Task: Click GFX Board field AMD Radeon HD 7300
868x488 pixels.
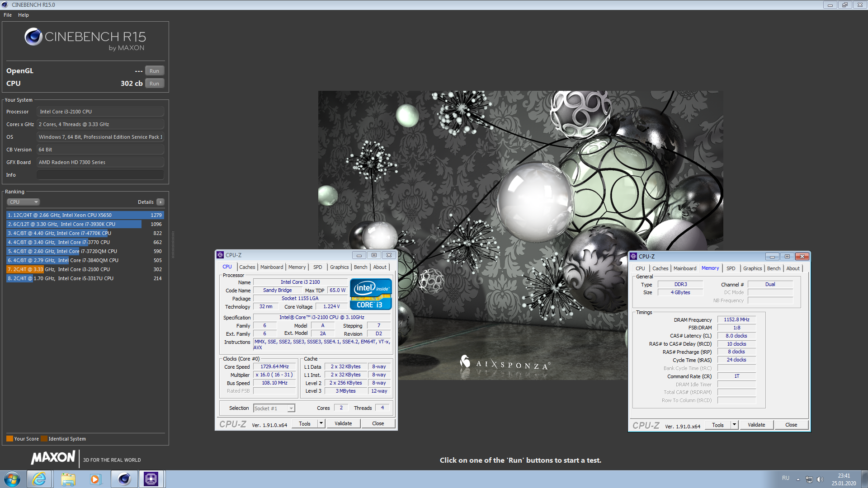Action: pos(100,162)
